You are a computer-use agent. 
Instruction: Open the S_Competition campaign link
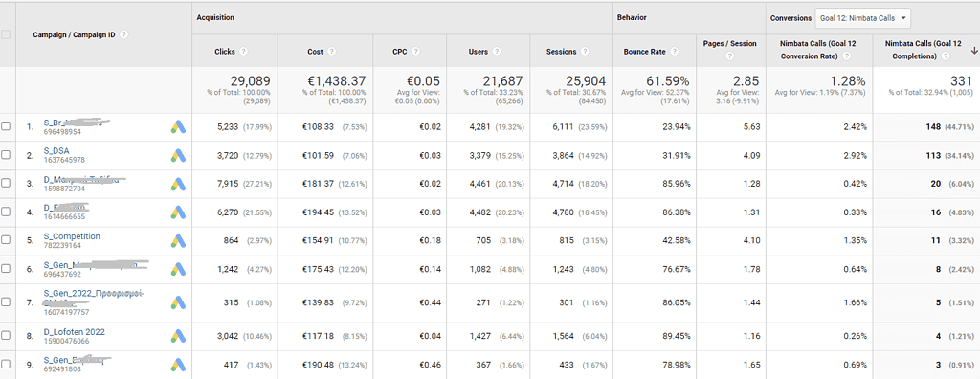[72, 236]
